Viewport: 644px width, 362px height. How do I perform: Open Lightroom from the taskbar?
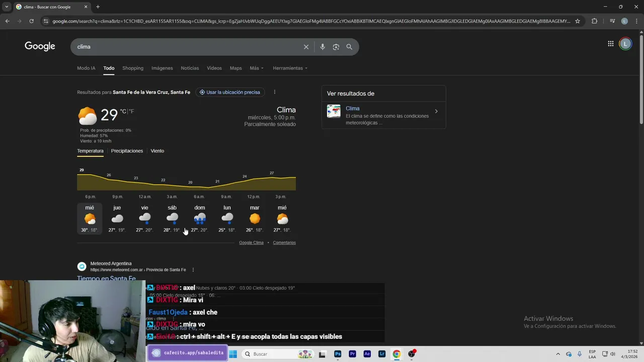382,354
